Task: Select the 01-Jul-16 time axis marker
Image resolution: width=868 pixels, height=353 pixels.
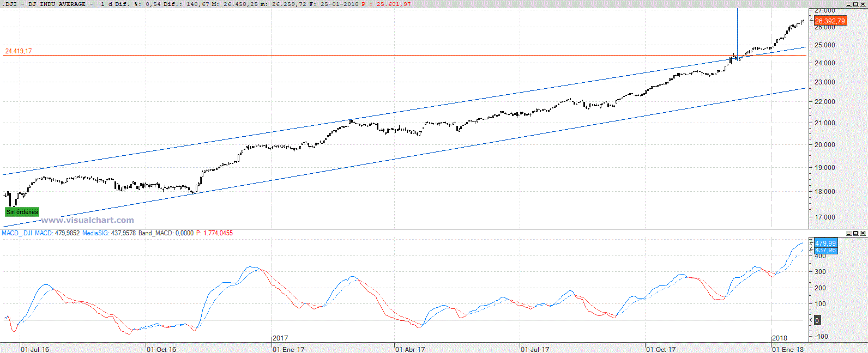Action: coord(35,349)
